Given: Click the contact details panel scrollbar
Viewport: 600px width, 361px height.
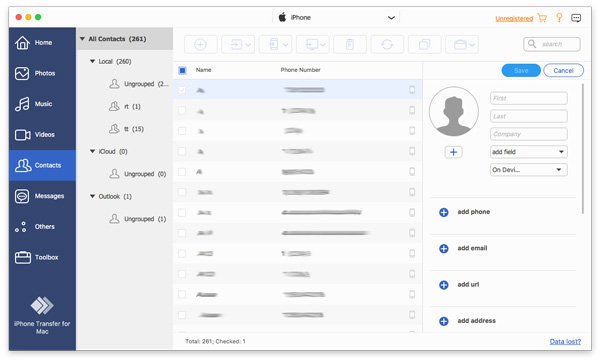Looking at the screenshot, I should point(583,149).
